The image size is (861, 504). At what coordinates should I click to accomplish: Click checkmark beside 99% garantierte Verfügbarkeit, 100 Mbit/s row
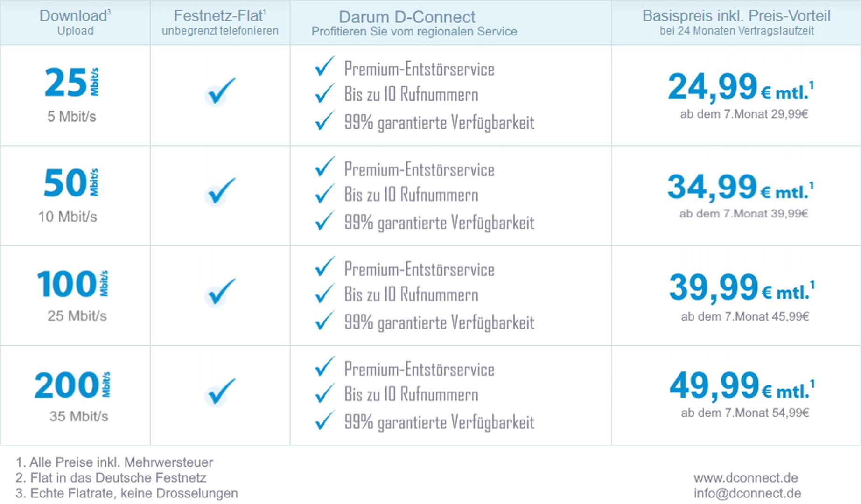coord(324,321)
